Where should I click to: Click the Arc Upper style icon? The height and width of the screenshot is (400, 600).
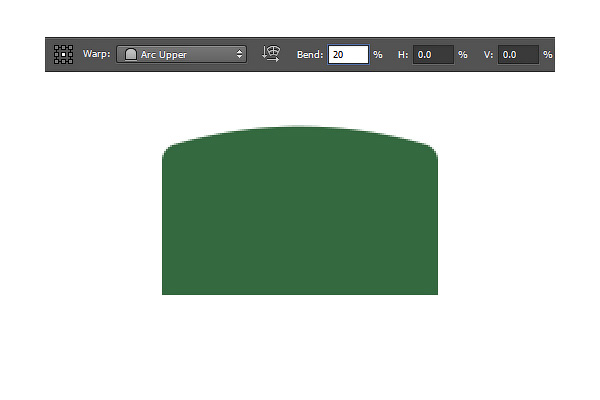(x=130, y=54)
